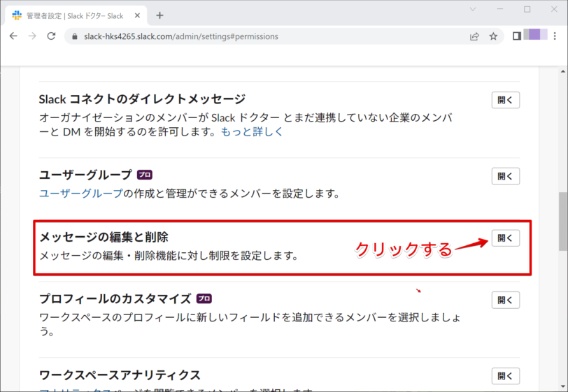The width and height of the screenshot is (568, 392).
Task: Open Chrome three-dot menu
Action: (x=555, y=36)
